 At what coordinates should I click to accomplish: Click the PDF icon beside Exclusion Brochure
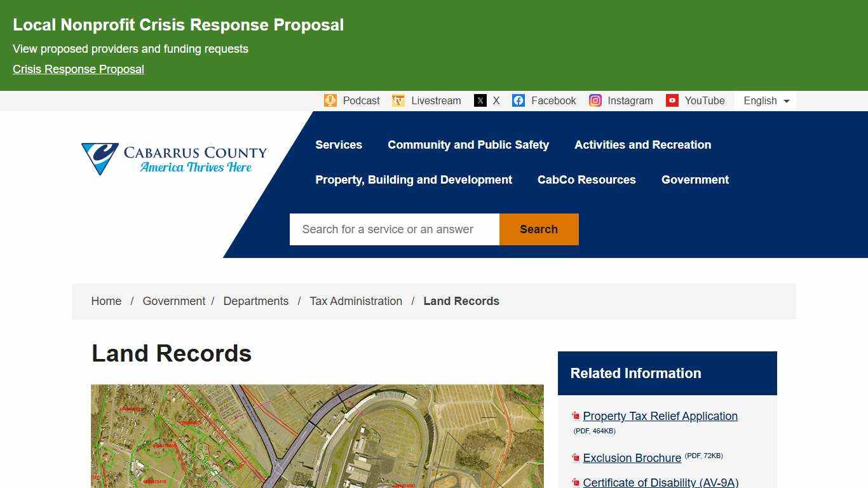pyautogui.click(x=576, y=457)
